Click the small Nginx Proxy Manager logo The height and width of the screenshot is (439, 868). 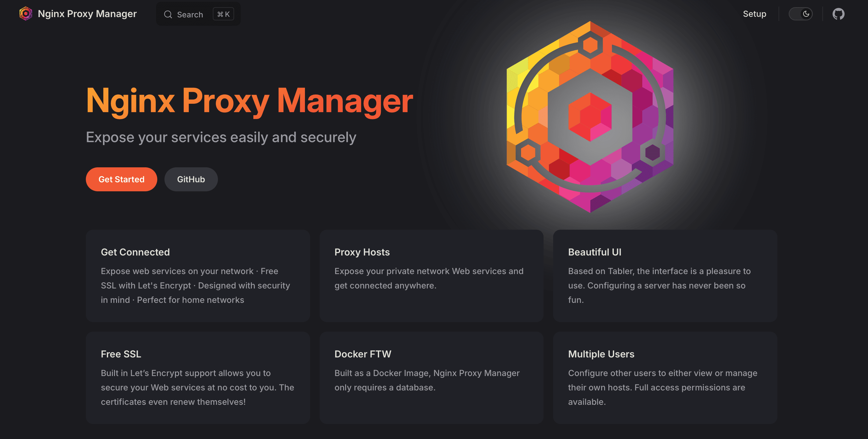(x=26, y=14)
